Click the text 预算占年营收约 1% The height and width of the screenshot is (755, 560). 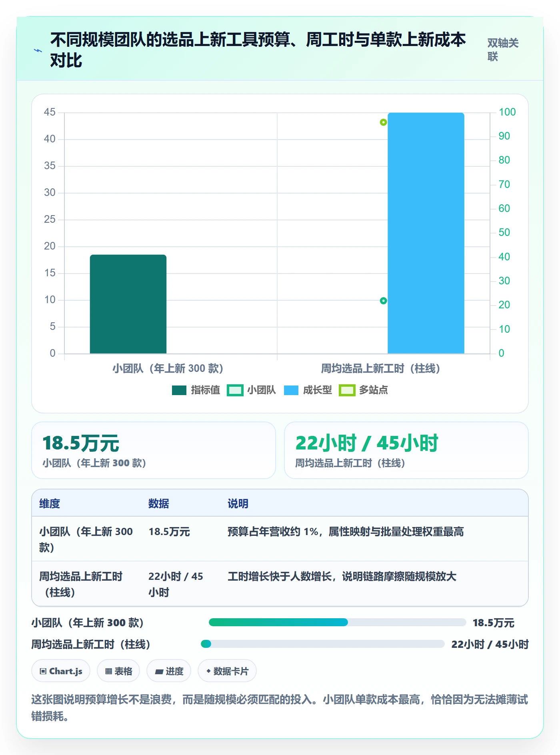click(x=273, y=532)
